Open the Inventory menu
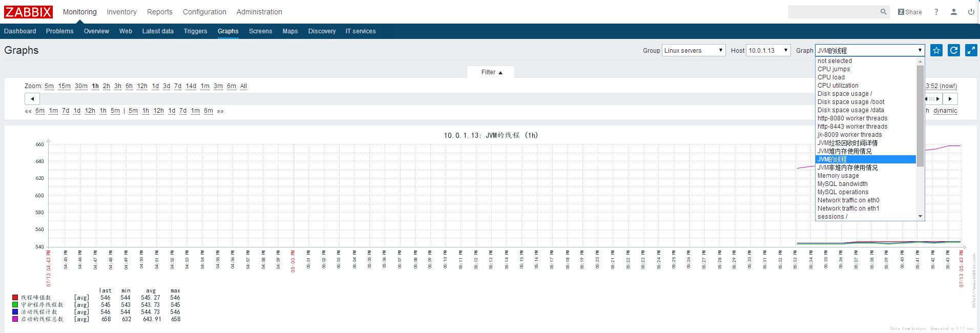This screenshot has width=980, height=333. pyautogui.click(x=121, y=12)
